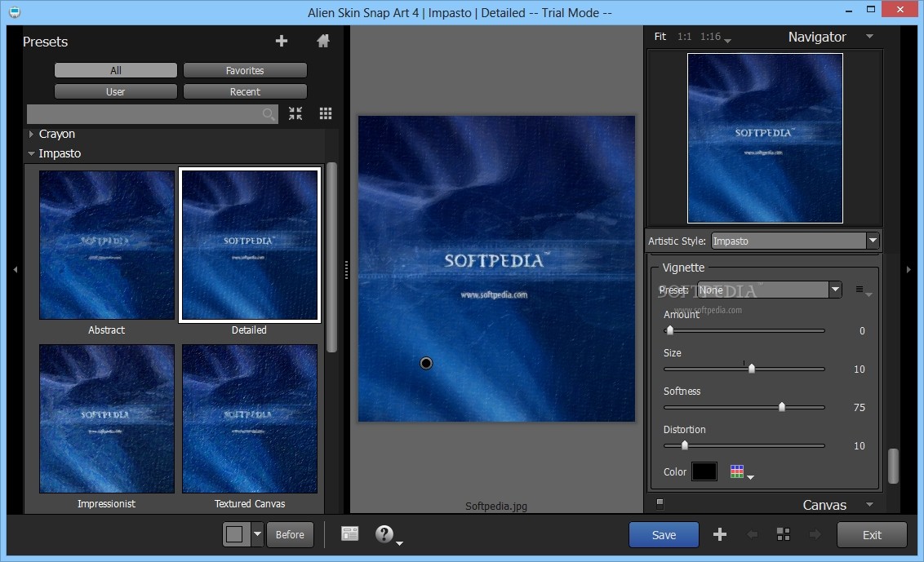Click the Navigator panel title
The width and height of the screenshot is (924, 562).
817,37
